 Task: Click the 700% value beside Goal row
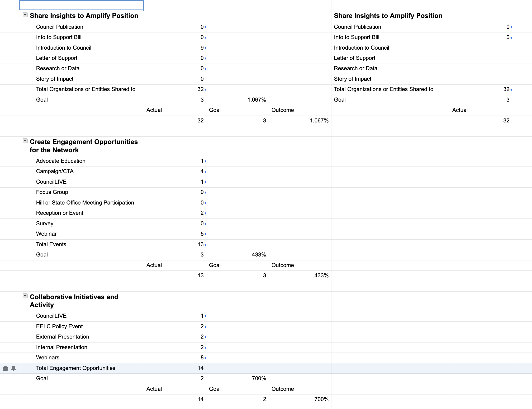259,378
